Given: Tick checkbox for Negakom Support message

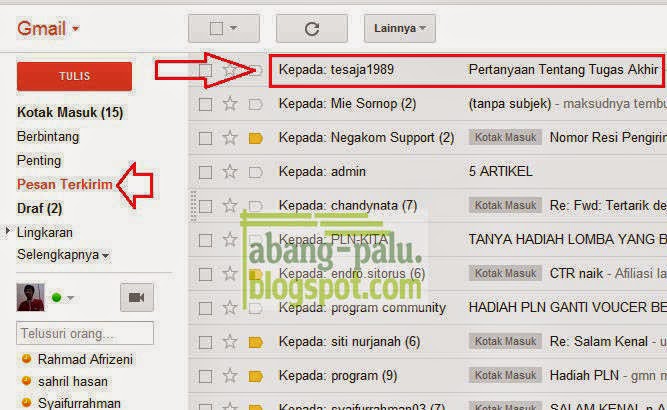Looking at the screenshot, I should pyautogui.click(x=205, y=138).
